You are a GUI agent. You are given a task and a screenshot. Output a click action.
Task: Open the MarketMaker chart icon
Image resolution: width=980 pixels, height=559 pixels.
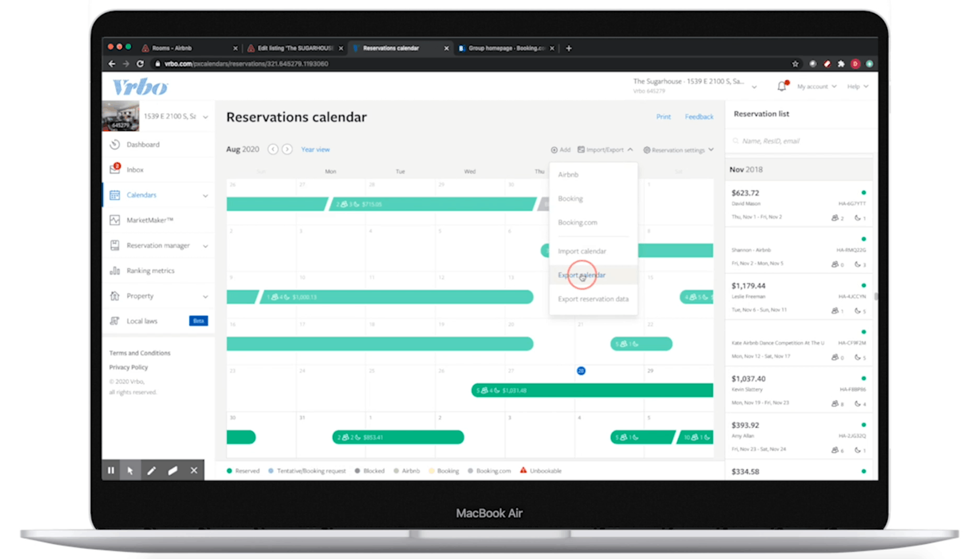[115, 220]
